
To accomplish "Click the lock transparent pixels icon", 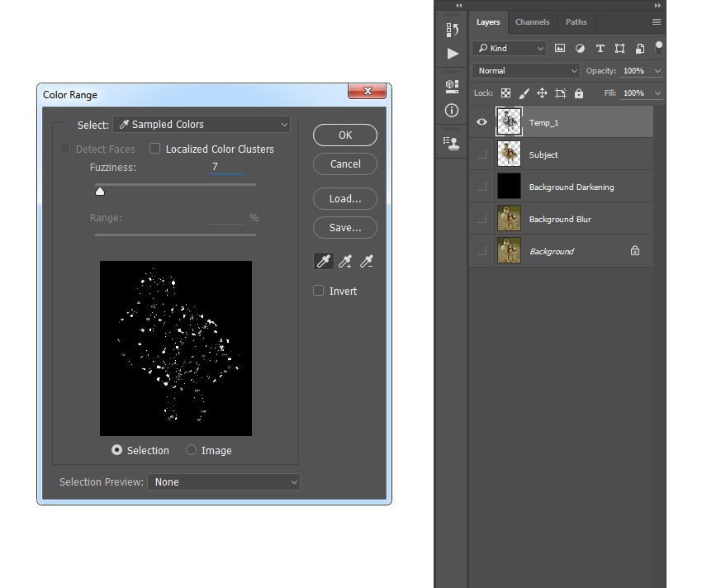I will click(505, 93).
